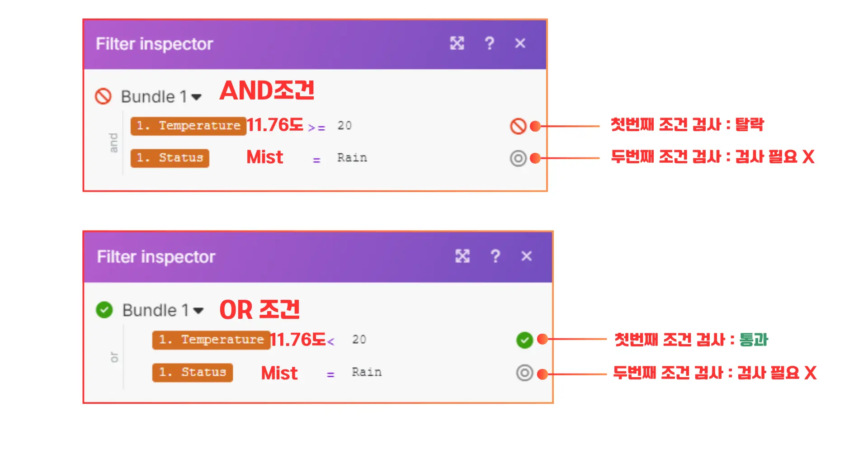Viewport: 868px width, 454px height.
Task: Close the top Filter inspector panel
Action: point(520,43)
